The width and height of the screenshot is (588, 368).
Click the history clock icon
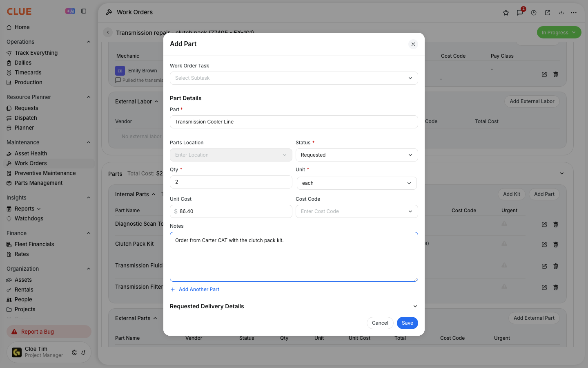(x=534, y=13)
